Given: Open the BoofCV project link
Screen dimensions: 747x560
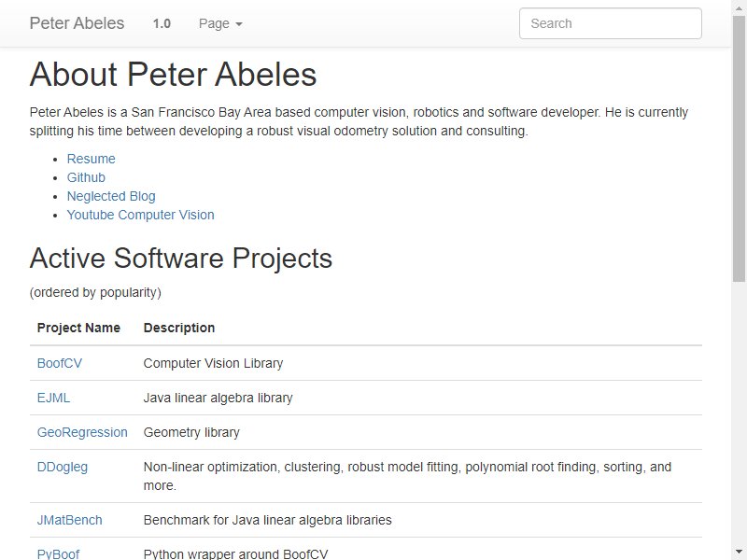Looking at the screenshot, I should click(60, 363).
